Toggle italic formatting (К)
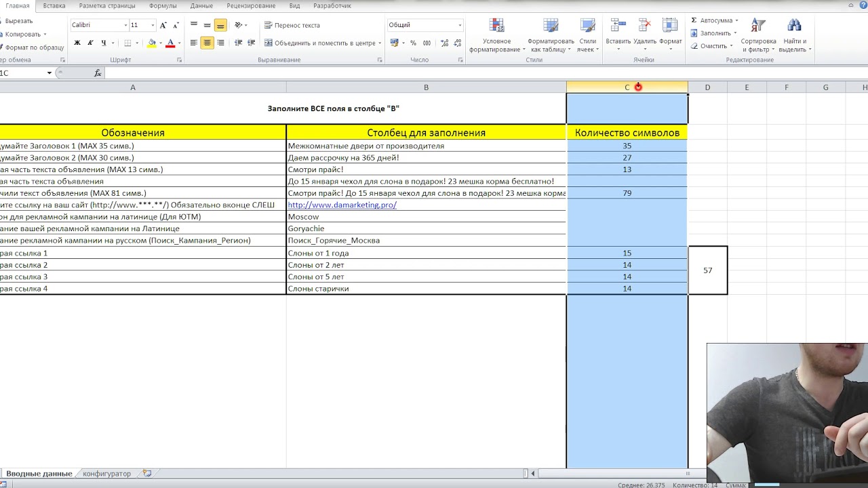This screenshot has height=488, width=868. pyautogui.click(x=90, y=43)
